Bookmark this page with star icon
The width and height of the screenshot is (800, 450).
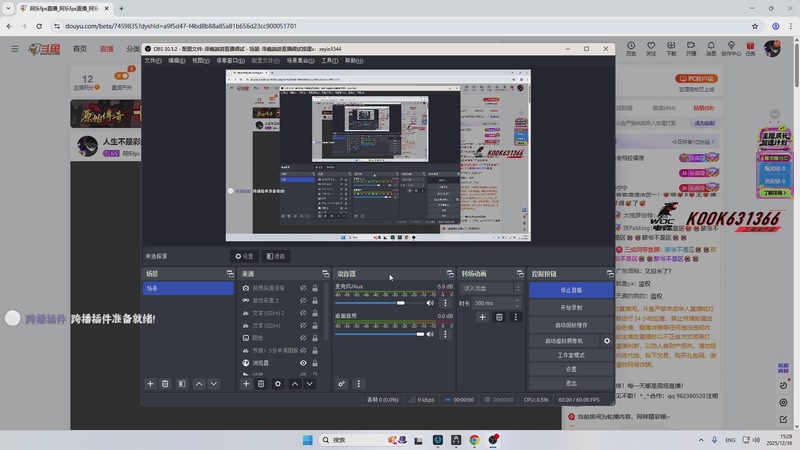pos(755,26)
